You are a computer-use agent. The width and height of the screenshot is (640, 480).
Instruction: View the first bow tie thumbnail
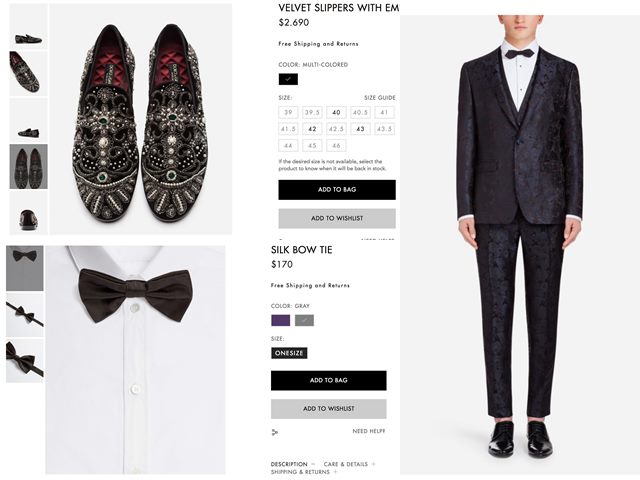[25, 268]
